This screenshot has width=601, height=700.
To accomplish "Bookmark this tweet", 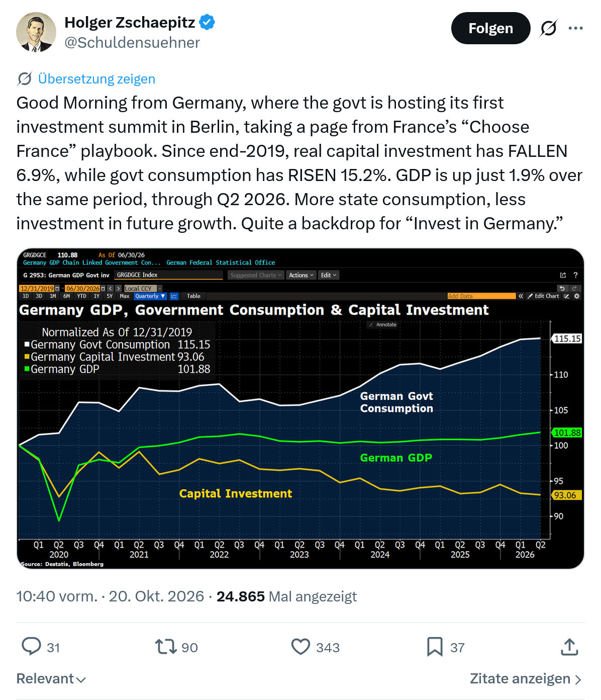I will pyautogui.click(x=435, y=647).
